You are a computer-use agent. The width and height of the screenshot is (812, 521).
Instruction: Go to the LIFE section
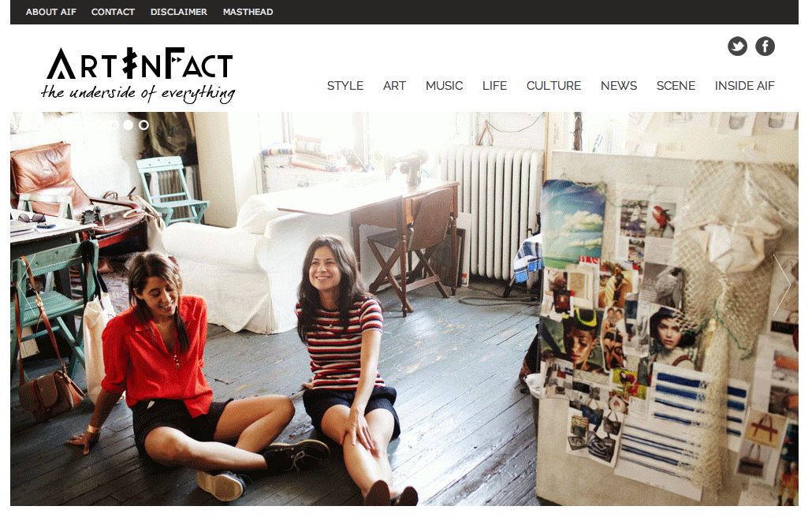pyautogui.click(x=494, y=86)
